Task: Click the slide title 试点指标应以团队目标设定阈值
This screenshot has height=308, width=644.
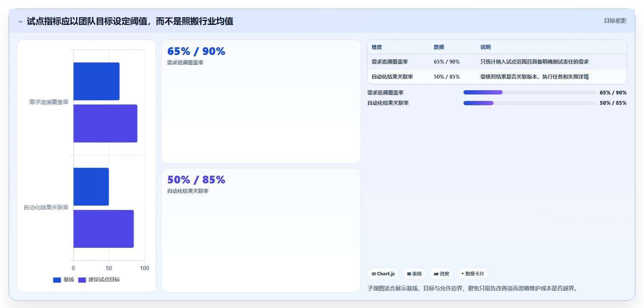Action: point(130,21)
